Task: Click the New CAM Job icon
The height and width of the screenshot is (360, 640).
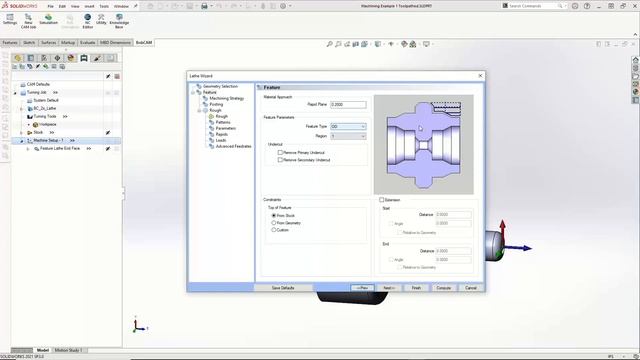Action: 28,21
